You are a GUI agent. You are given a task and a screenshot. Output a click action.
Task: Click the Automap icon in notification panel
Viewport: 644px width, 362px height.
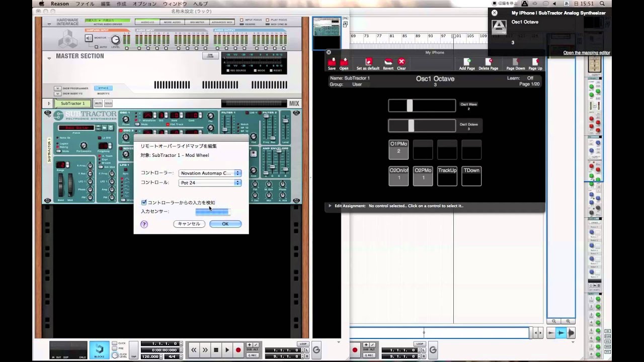tap(499, 26)
